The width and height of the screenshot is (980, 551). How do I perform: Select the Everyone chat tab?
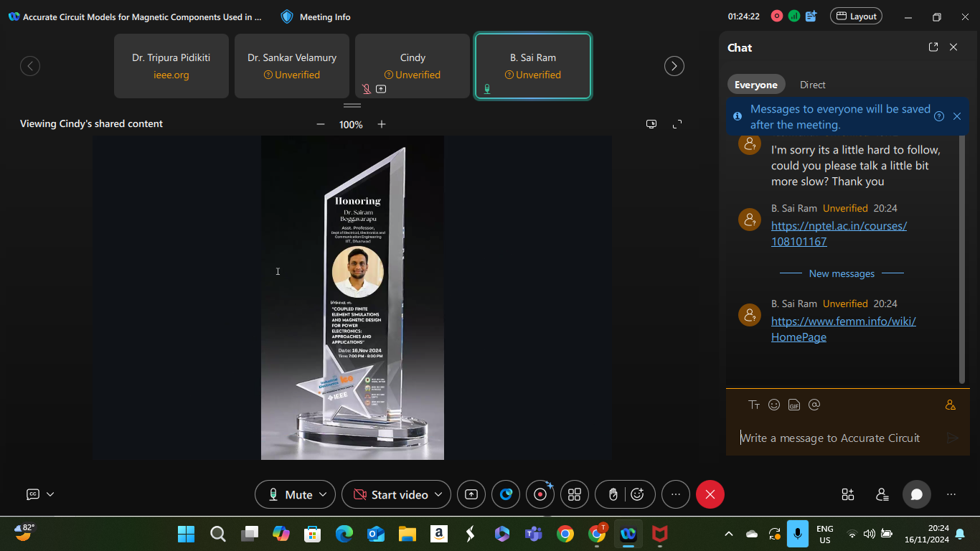coord(755,85)
